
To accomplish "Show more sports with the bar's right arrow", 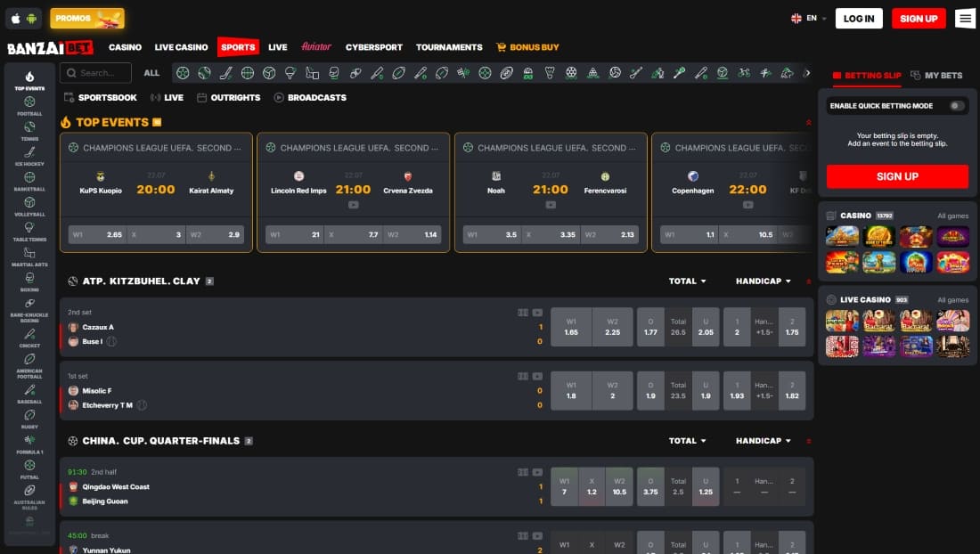I will pyautogui.click(x=807, y=73).
